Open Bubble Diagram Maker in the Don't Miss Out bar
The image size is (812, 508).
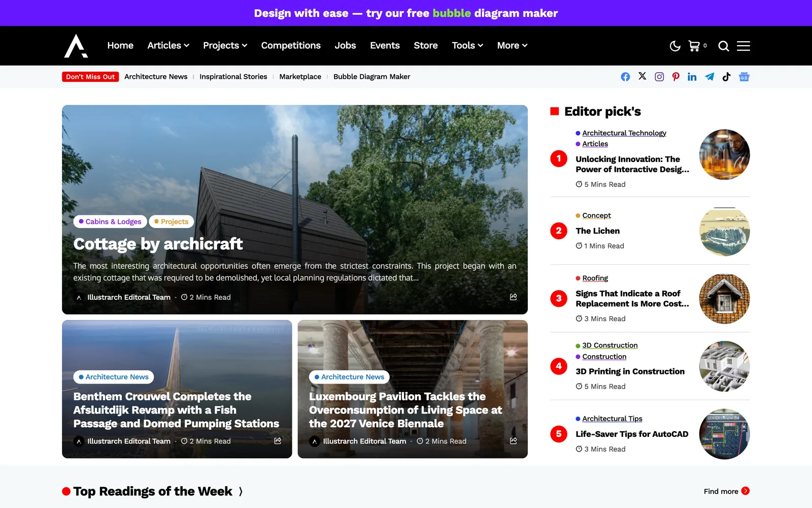(372, 77)
